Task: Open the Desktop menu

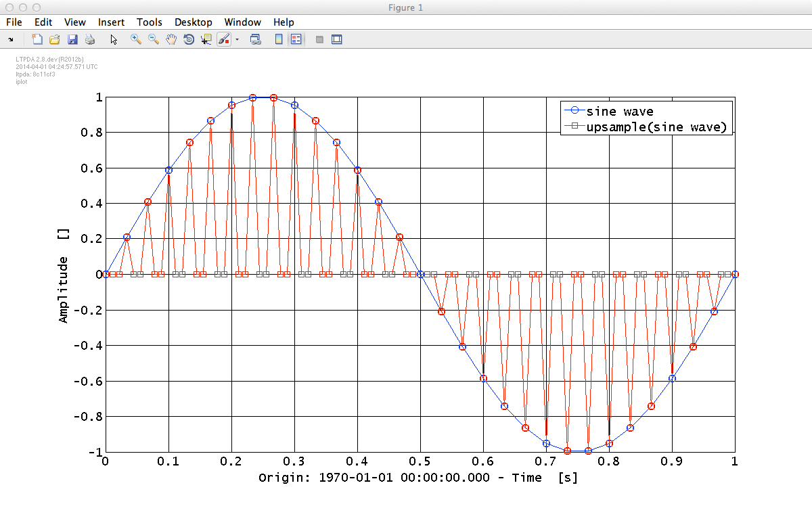Action: pos(193,22)
